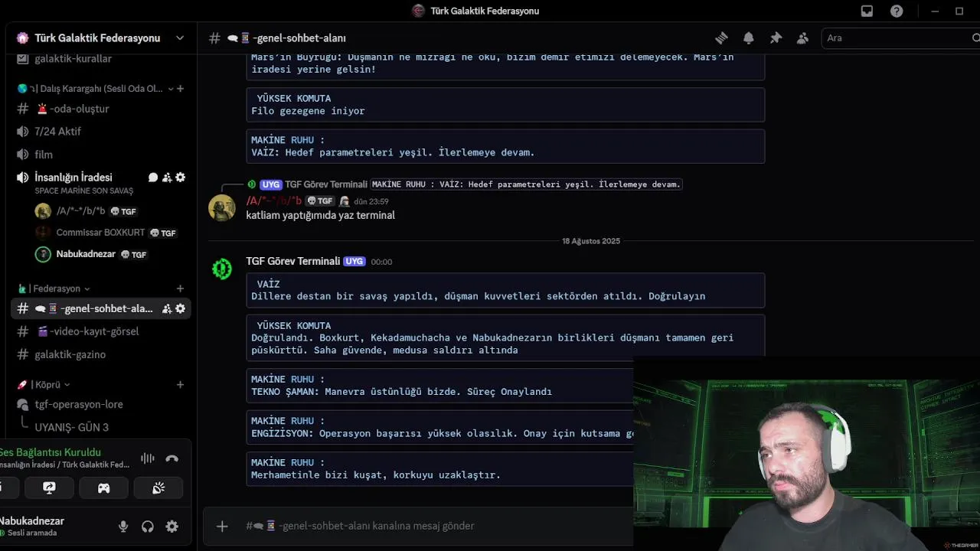Mute the microphone in user panel
Viewport: 980px width, 551px height.
click(123, 527)
